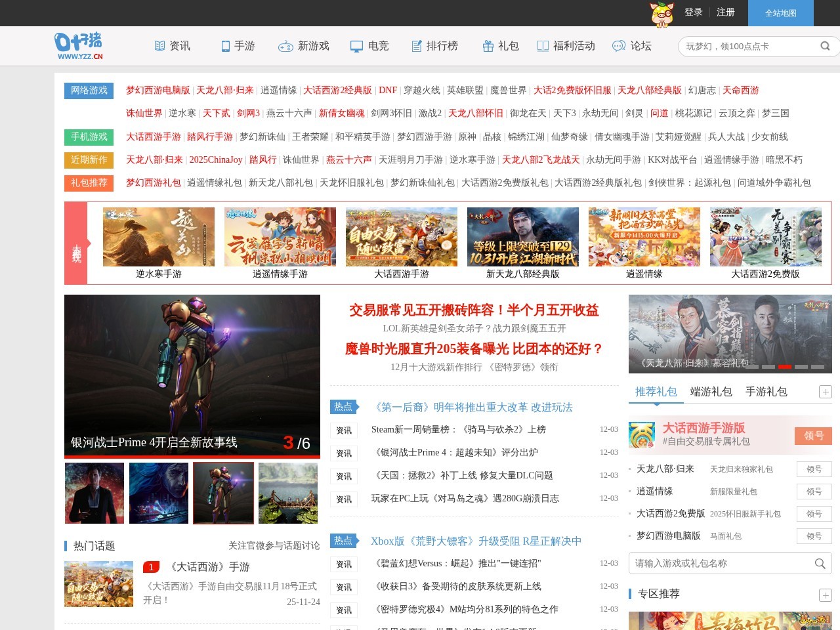
Task: Expand 推荐礼包 panel with the plus icon
Action: coord(825,392)
